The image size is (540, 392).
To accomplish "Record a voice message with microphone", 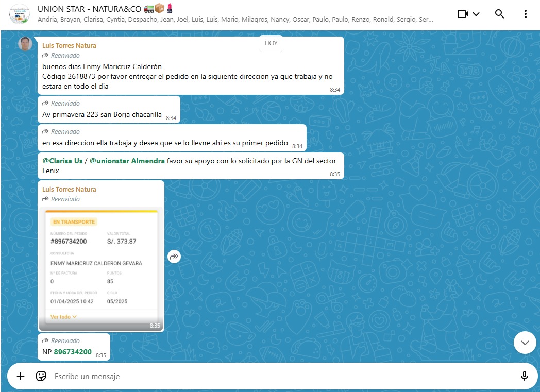I will (x=525, y=376).
